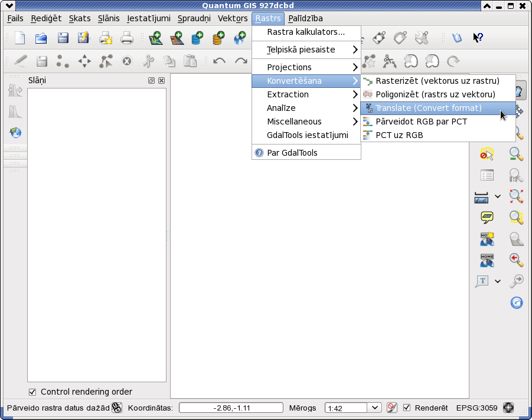Image resolution: width=532 pixels, height=420 pixels.
Task: Click the Refresh circular blue icon
Action: tap(517, 303)
